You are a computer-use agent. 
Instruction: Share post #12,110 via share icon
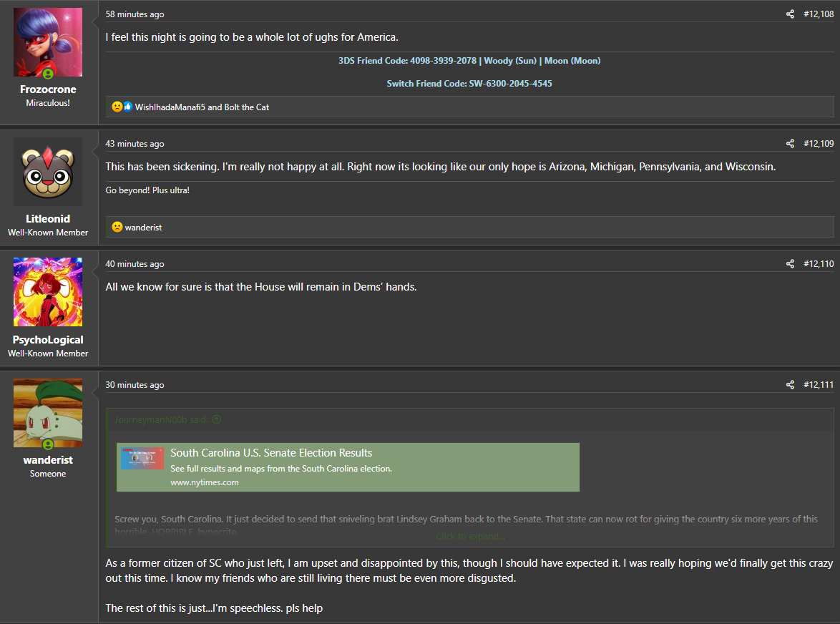click(x=790, y=263)
